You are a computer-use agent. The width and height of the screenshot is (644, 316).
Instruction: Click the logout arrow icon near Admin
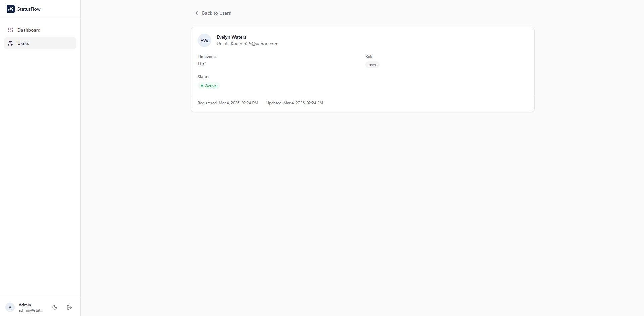click(x=69, y=307)
